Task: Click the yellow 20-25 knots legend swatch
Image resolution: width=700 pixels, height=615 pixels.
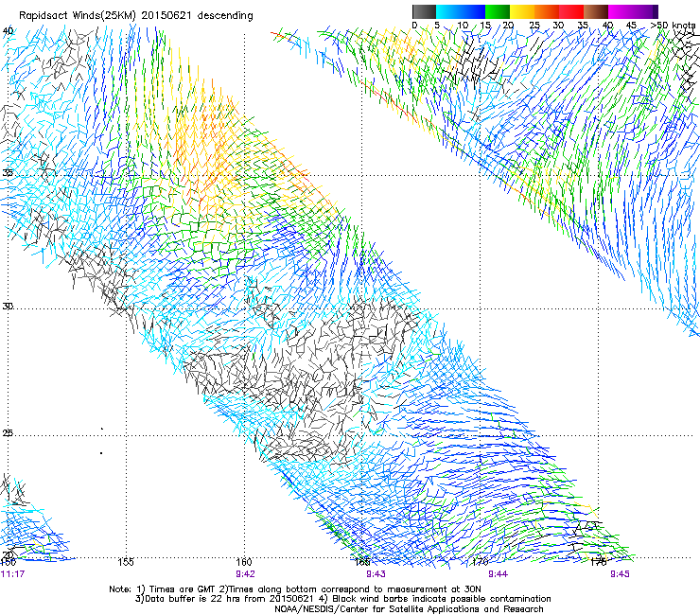Action: coord(522,11)
